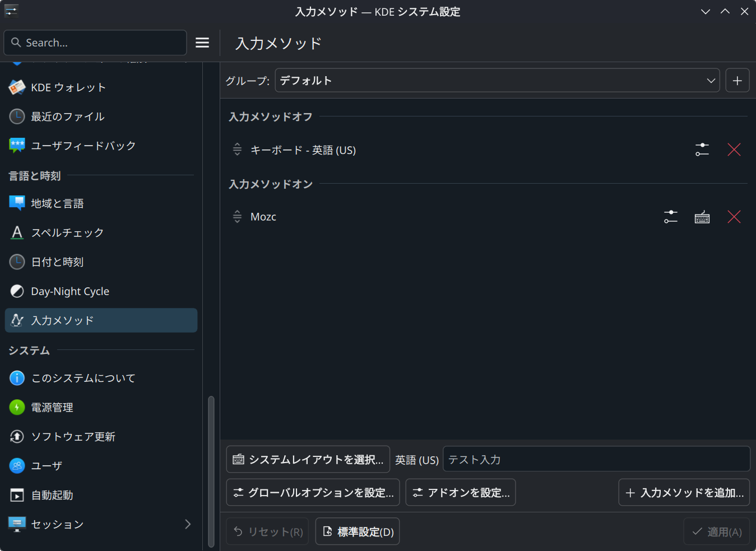Viewport: 756px width, 551px height.
Task: Go to 電源管理 in sidebar
Action: pos(52,408)
